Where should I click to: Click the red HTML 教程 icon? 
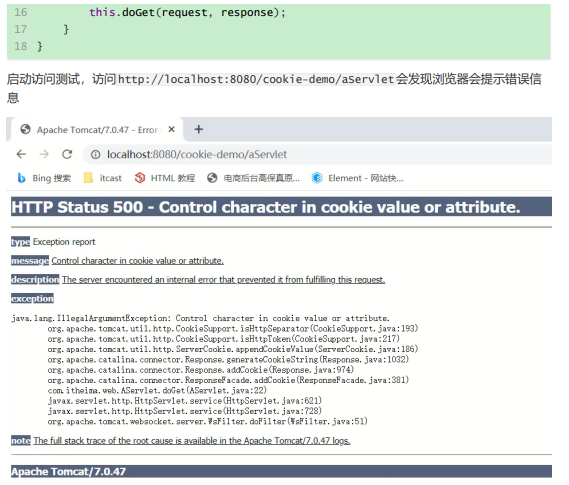pyautogui.click(x=140, y=178)
